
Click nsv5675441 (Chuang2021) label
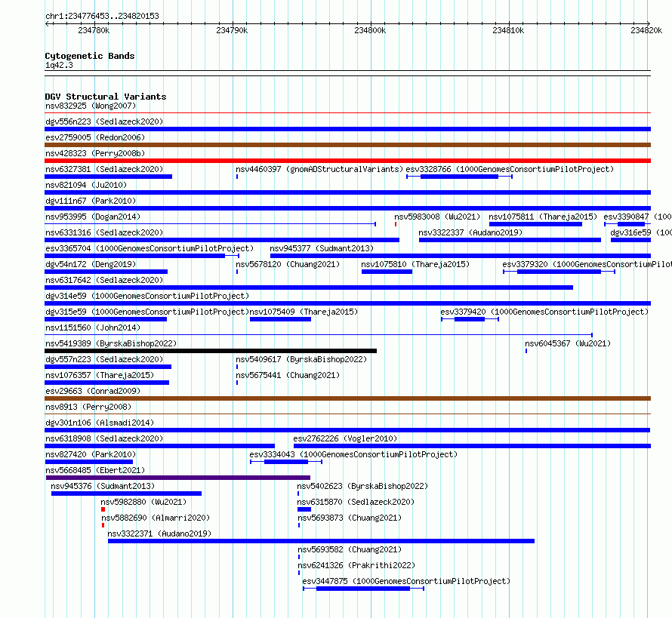click(288, 375)
